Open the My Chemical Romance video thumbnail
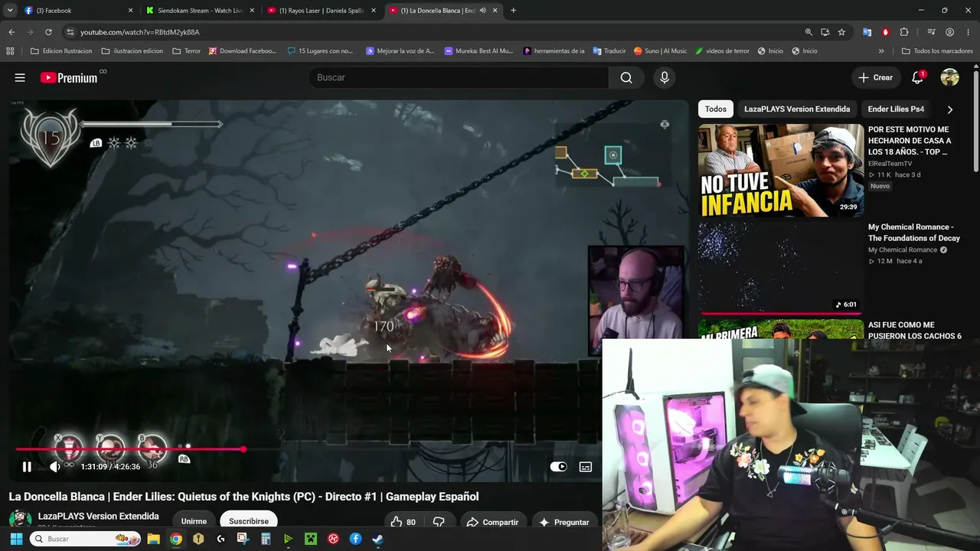This screenshot has width=980, height=551. tap(781, 268)
